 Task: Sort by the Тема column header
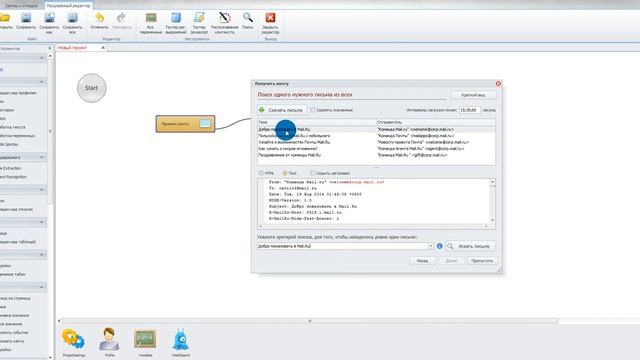pyautogui.click(x=316, y=122)
